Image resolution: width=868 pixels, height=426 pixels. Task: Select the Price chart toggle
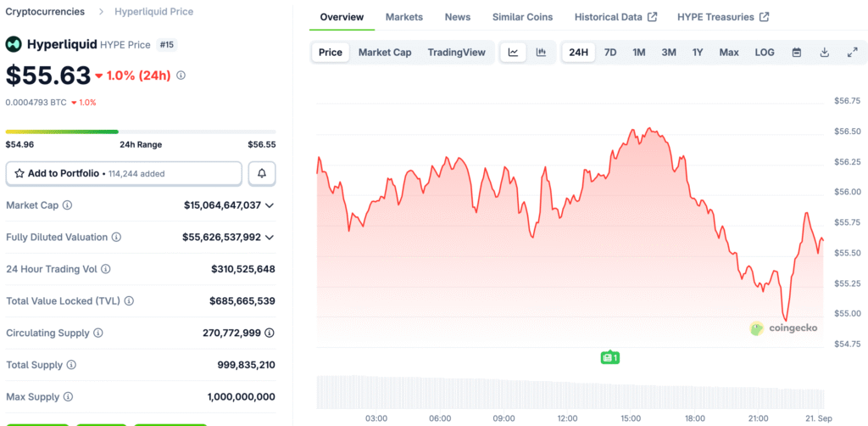(331, 53)
